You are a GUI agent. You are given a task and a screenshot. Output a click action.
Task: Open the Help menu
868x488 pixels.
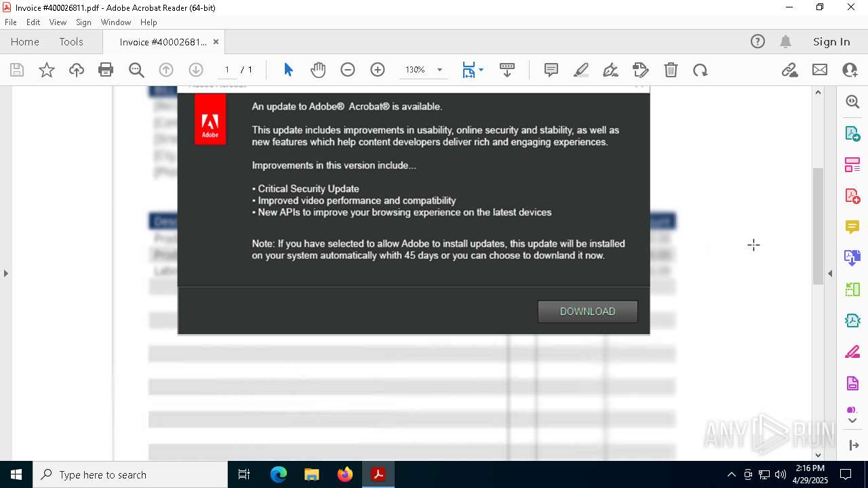click(x=149, y=22)
